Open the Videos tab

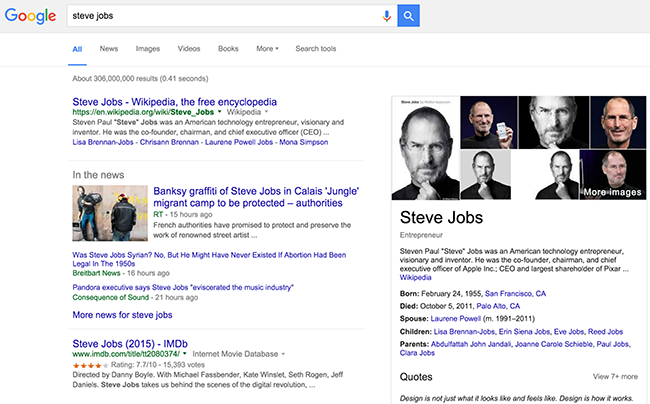[x=189, y=48]
